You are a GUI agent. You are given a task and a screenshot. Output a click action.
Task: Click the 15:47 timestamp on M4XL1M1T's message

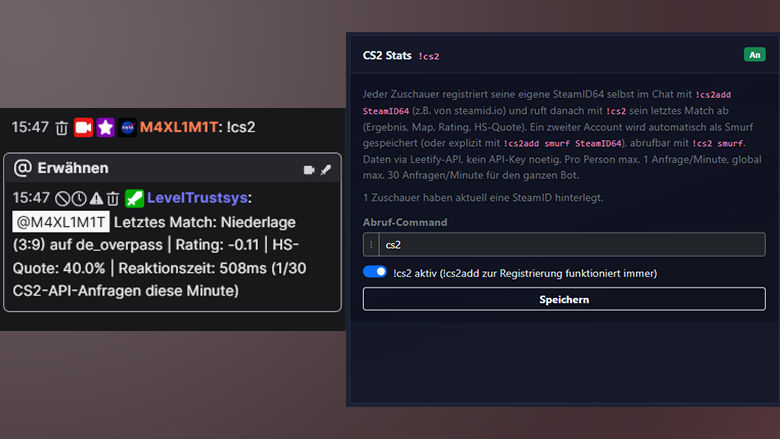click(x=30, y=127)
